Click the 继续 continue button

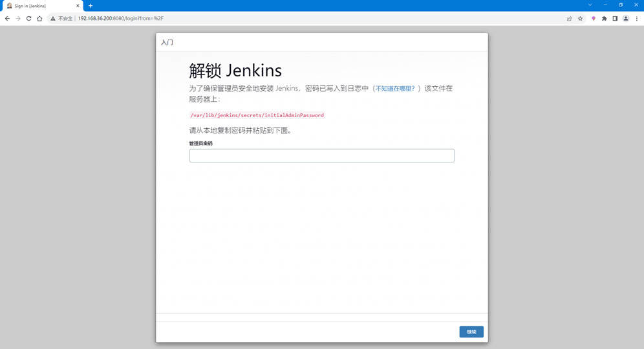(471, 332)
